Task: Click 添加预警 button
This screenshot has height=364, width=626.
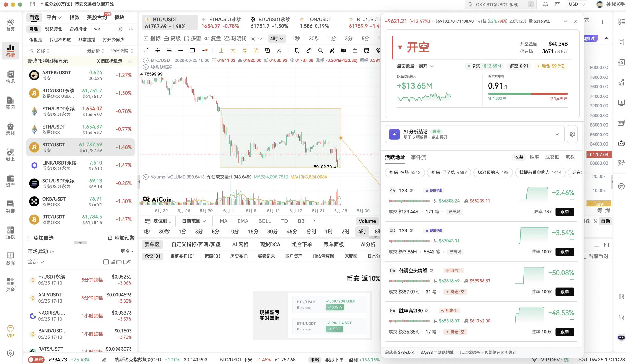Action: (x=121, y=238)
